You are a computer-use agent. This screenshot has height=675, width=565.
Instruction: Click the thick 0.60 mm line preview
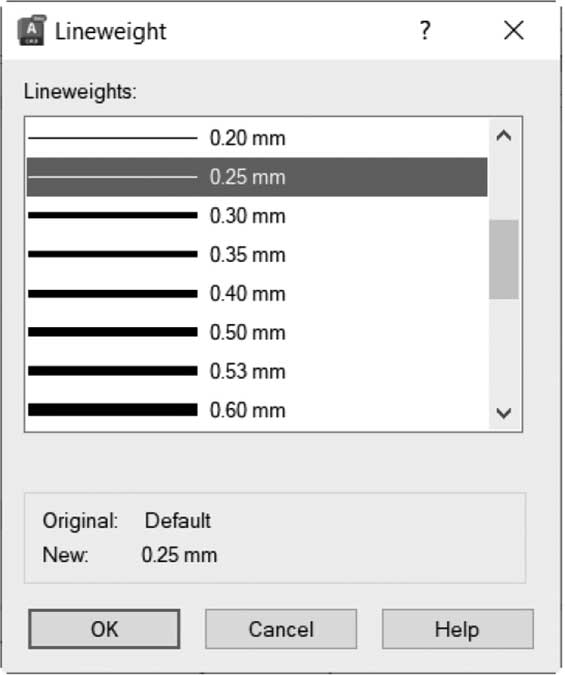click(113, 409)
